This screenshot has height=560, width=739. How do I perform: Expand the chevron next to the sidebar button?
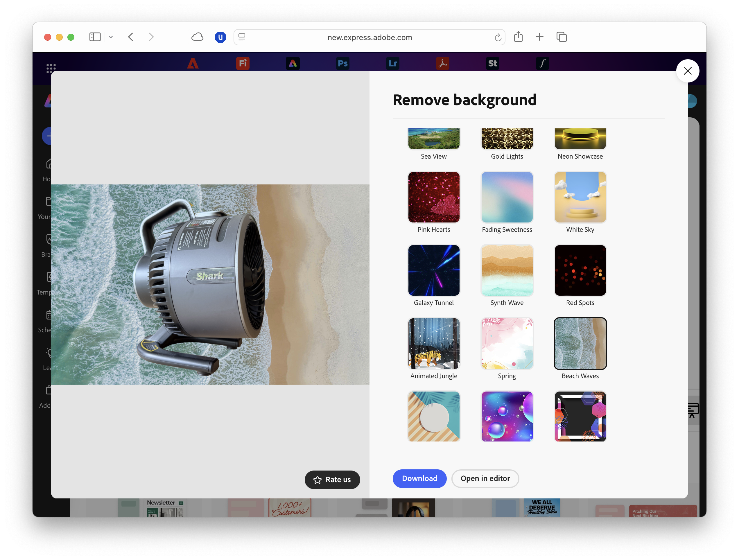(111, 37)
